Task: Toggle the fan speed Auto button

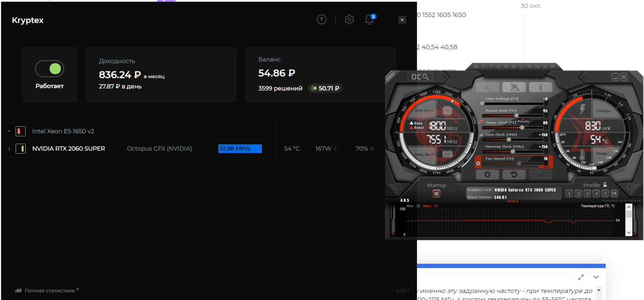Action: point(546,167)
